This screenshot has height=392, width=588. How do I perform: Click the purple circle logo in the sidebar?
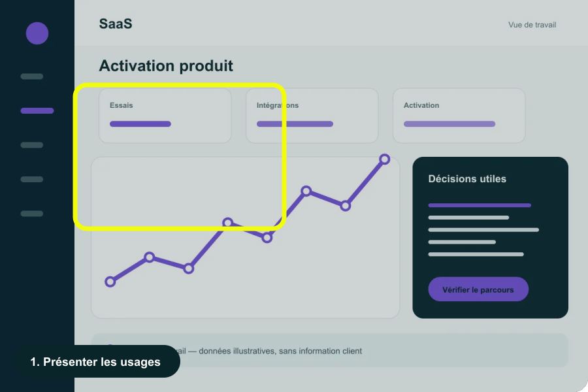pyautogui.click(x=37, y=33)
